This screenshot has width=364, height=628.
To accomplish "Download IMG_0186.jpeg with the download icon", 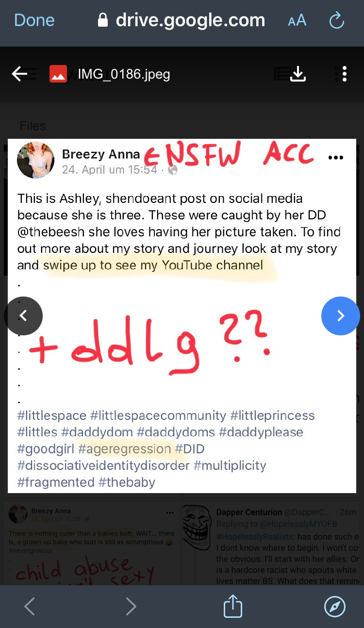I will click(x=298, y=74).
